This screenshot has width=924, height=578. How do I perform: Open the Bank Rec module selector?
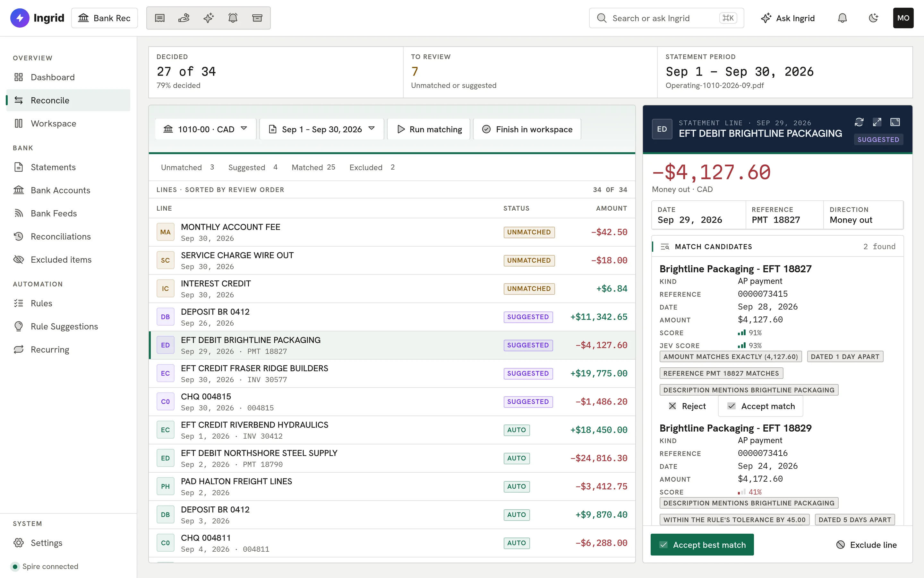(x=104, y=18)
